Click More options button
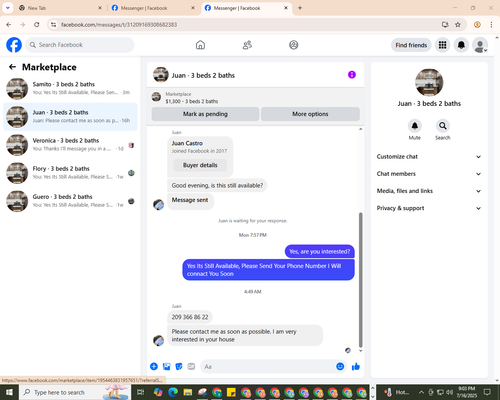This screenshot has height=400, width=500. click(x=310, y=114)
